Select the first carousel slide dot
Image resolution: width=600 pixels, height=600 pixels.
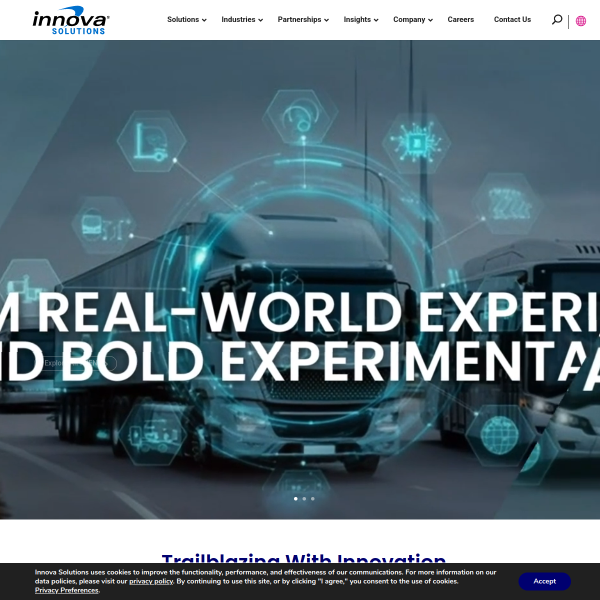(295, 499)
